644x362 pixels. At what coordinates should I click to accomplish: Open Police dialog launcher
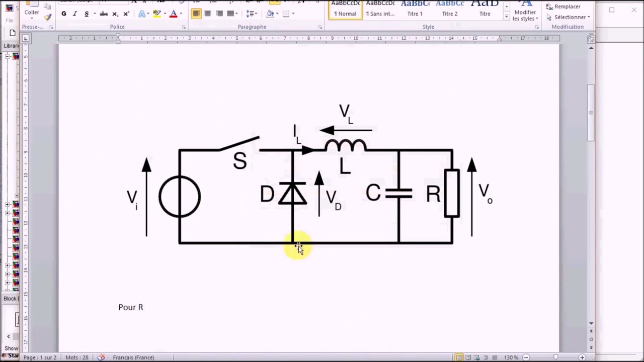184,27
